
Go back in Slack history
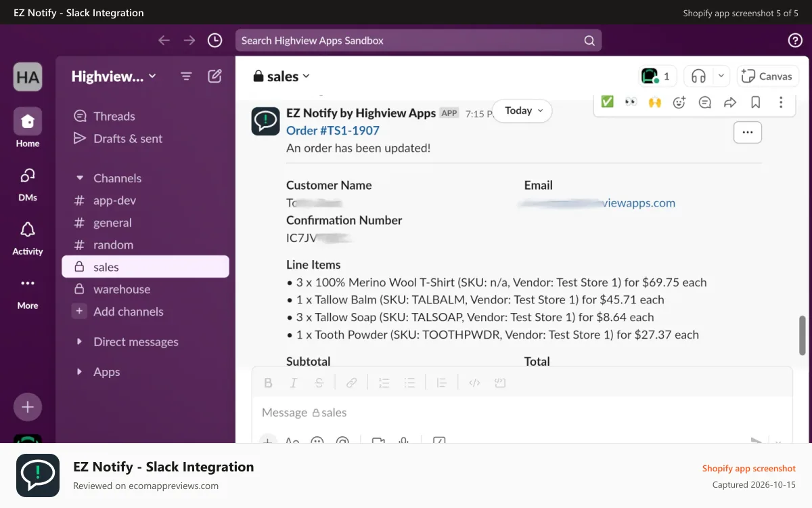pyautogui.click(x=164, y=41)
